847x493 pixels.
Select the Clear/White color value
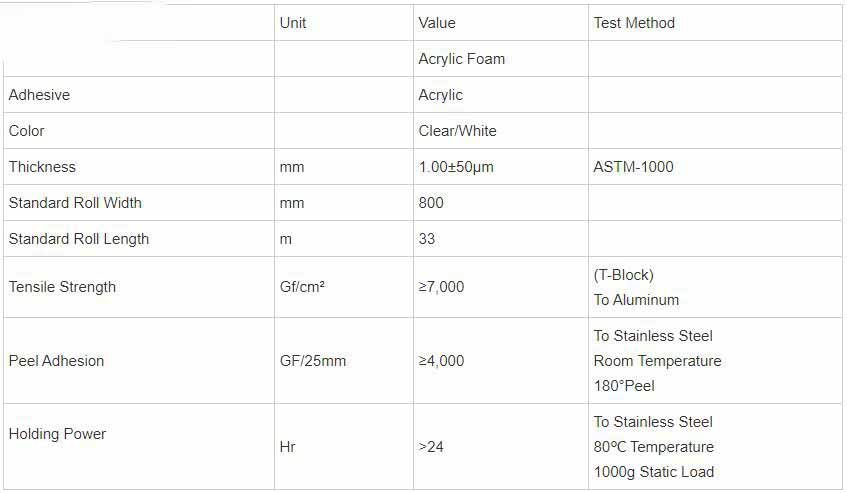point(457,131)
